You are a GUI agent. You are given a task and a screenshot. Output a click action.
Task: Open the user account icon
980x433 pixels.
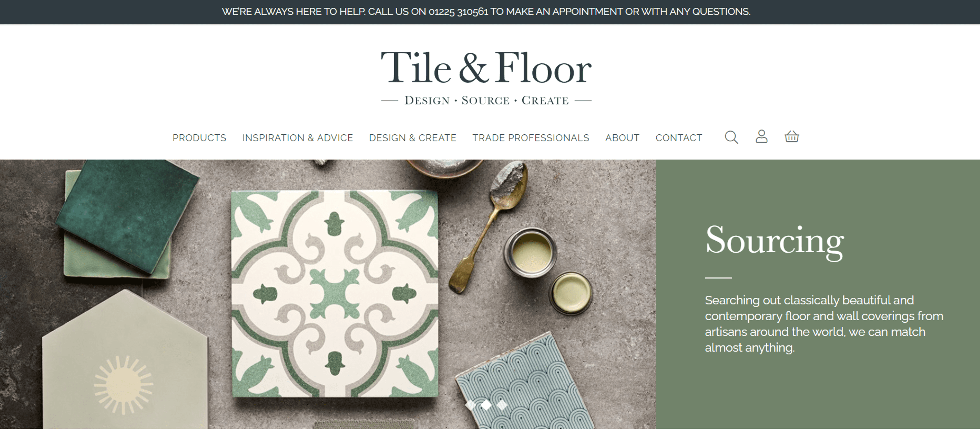(761, 136)
